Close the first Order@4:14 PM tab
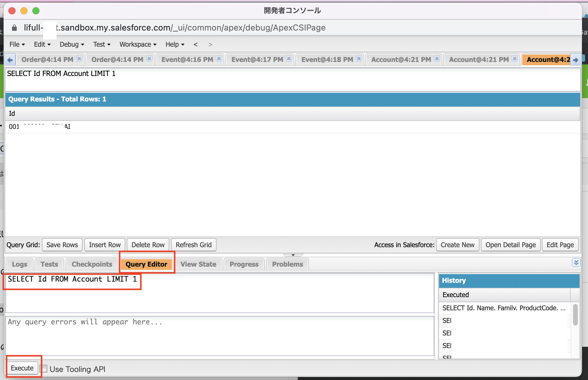 [x=79, y=59]
